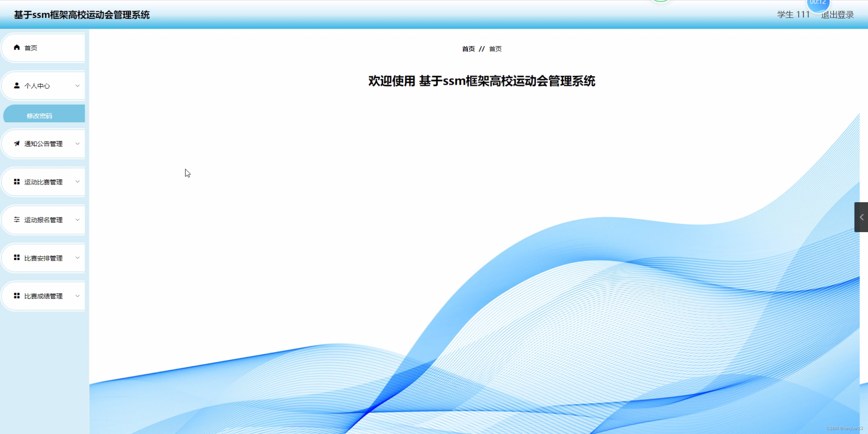Screen dimensions: 868x434
Task: Click the 修改密码 button
Action: click(39, 115)
